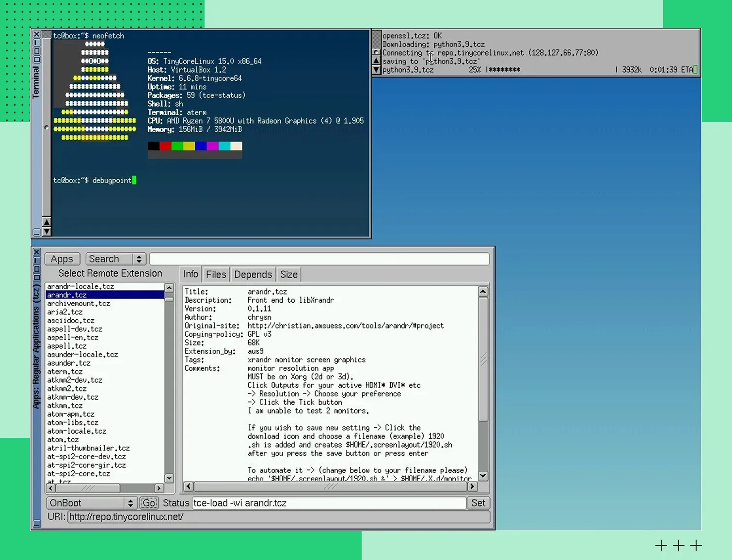Viewport: 732px width, 560px height.
Task: Click the download window scroll-up arrow
Action: click(x=376, y=61)
